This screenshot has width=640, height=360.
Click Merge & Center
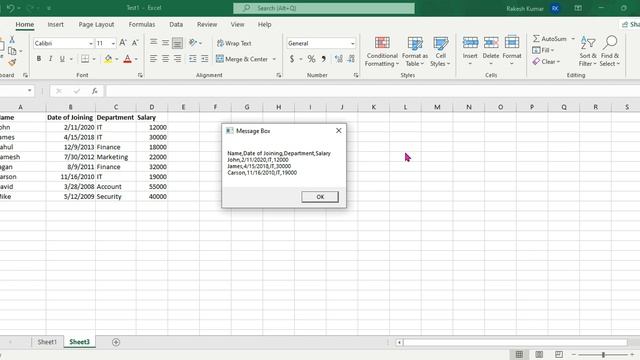coord(242,59)
